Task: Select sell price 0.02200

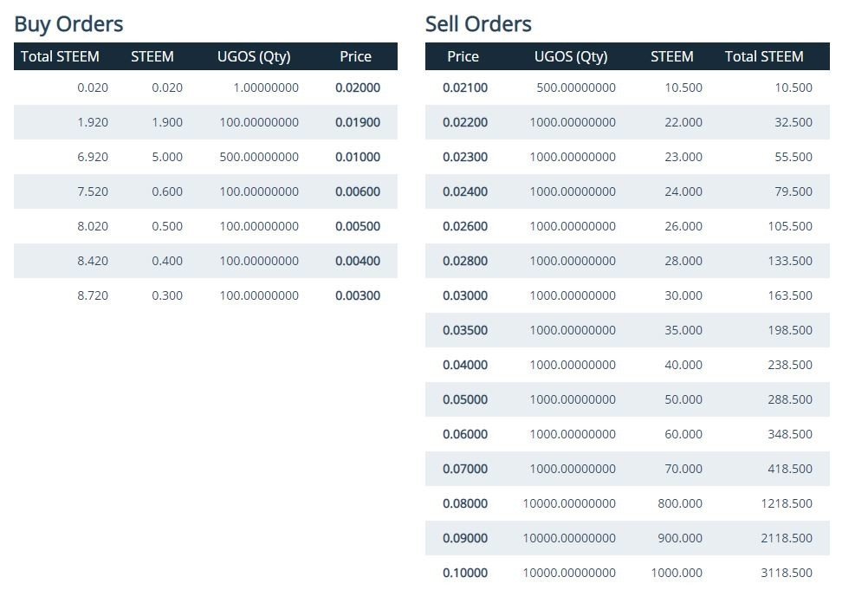Action: 465,122
